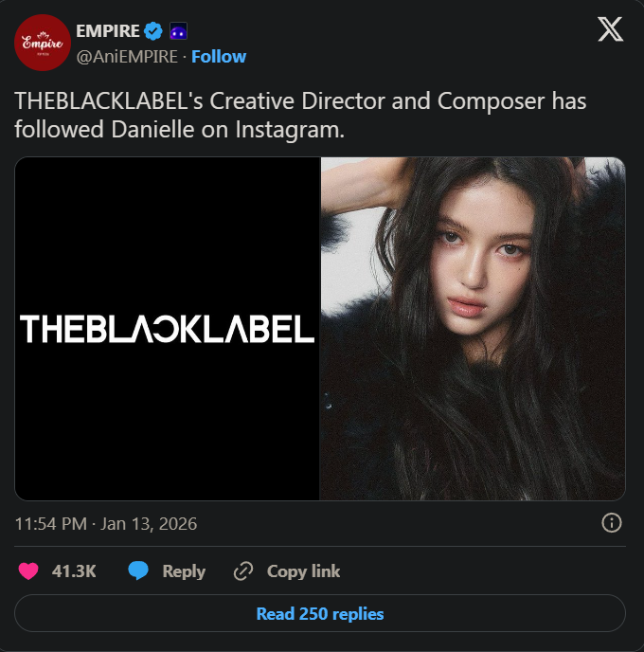Click the 41.3K likes count
The width and height of the screenshot is (644, 652).
[x=74, y=570]
